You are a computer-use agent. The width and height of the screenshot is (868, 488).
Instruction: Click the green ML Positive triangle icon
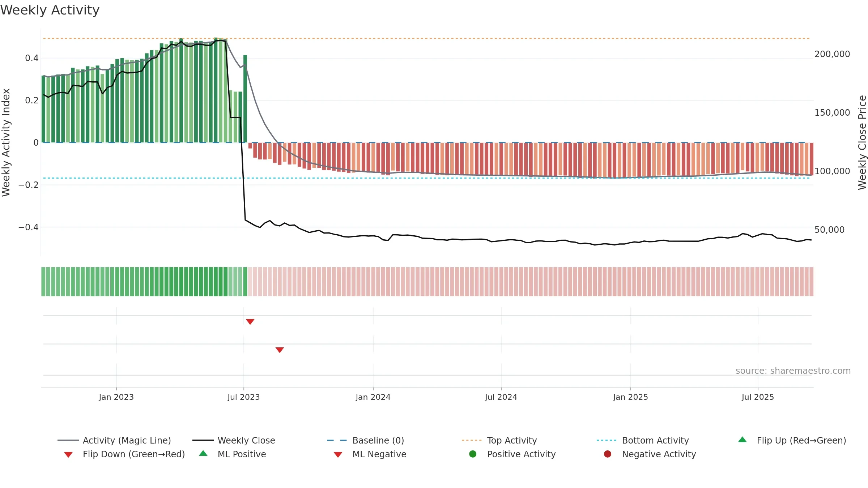pyautogui.click(x=203, y=453)
